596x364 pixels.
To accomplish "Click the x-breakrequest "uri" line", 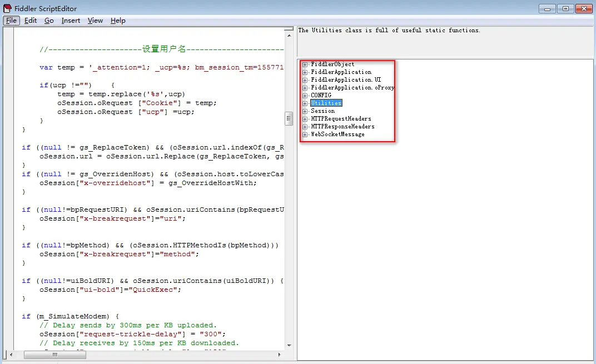I will point(112,218).
